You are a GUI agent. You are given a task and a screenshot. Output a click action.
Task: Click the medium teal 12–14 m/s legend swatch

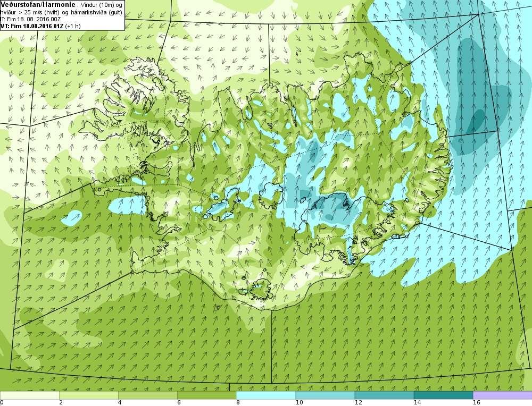pos(384,395)
